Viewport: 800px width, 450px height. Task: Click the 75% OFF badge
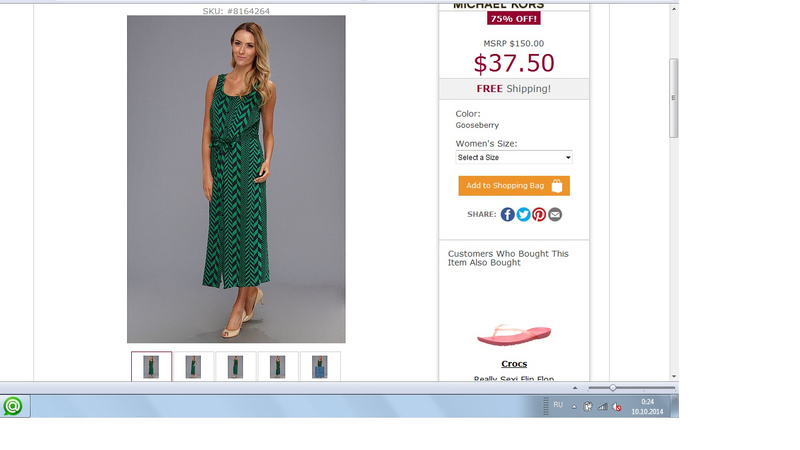pyautogui.click(x=514, y=19)
